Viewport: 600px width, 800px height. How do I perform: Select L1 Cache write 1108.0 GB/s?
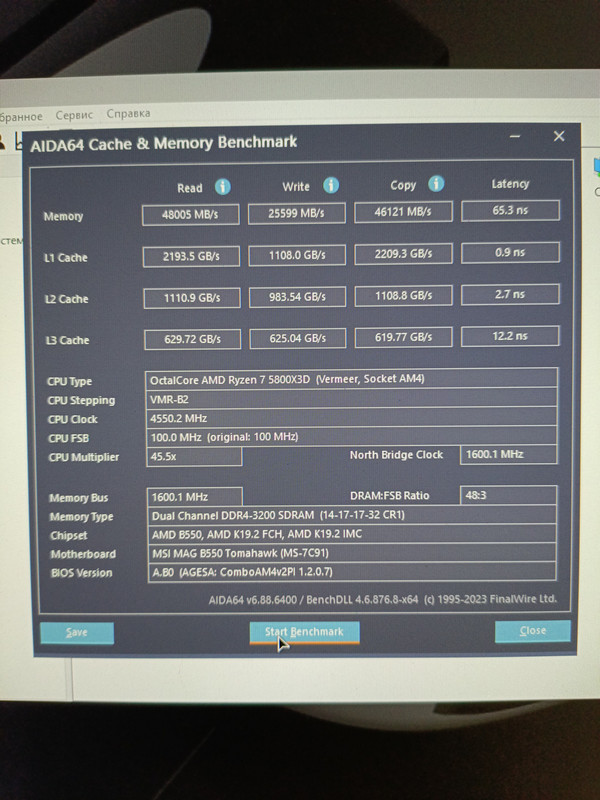click(x=297, y=255)
